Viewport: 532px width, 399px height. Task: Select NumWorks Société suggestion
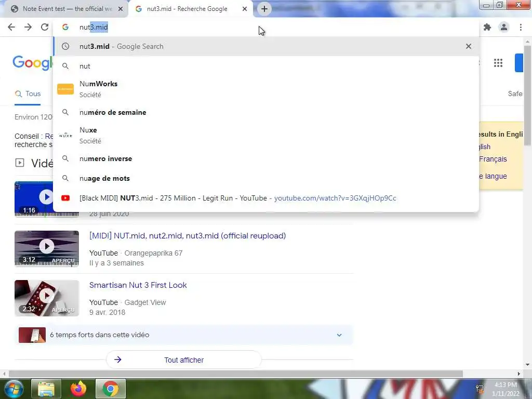(266, 89)
